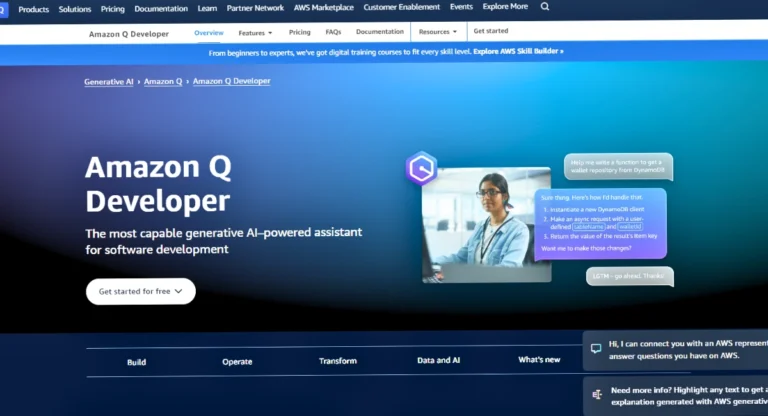Image resolution: width=768 pixels, height=416 pixels.
Task: Click the 'LGTM – go ahead. Thanks!' bubble
Action: point(630,276)
